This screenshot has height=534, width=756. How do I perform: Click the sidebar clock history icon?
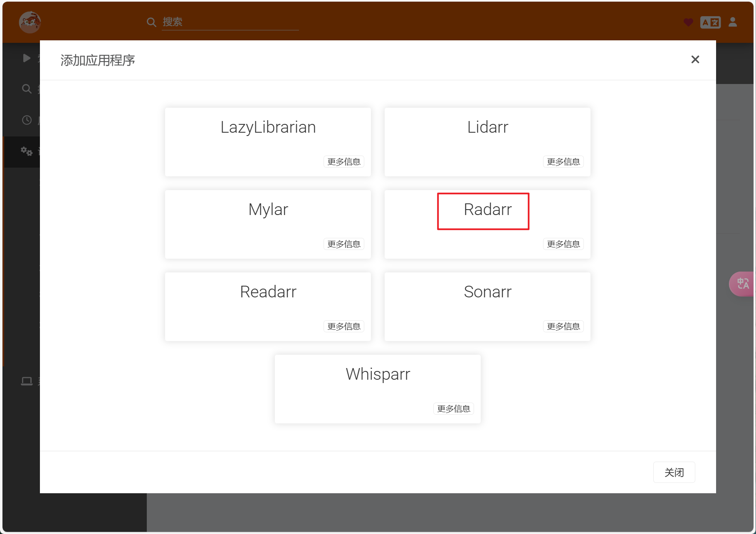(27, 120)
